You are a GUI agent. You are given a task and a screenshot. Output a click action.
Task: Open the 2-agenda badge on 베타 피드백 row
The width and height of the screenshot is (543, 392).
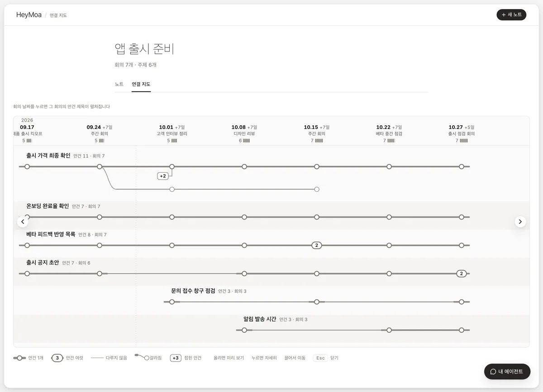coord(317,246)
